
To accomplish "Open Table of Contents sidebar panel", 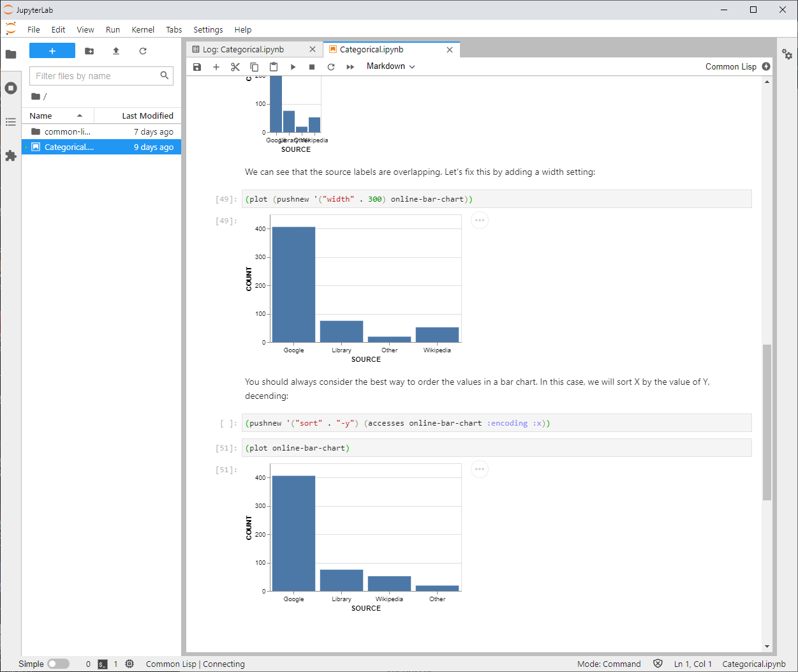I will 11,122.
